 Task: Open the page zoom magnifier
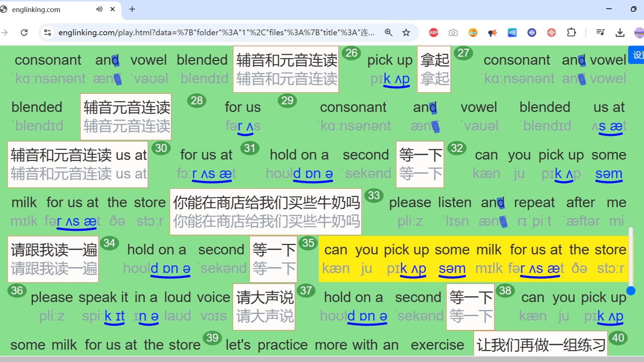tap(389, 32)
